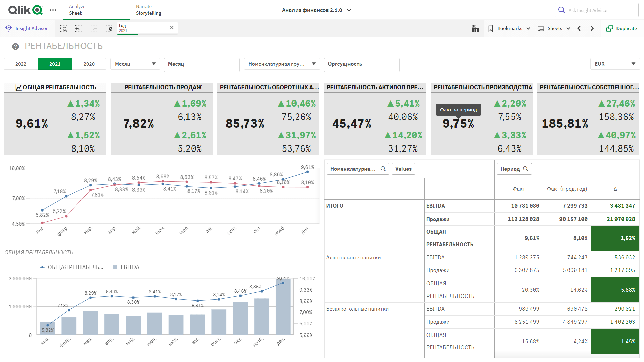The width and height of the screenshot is (644, 362).
Task: Open Insight Advisor panel
Action: coord(27,28)
